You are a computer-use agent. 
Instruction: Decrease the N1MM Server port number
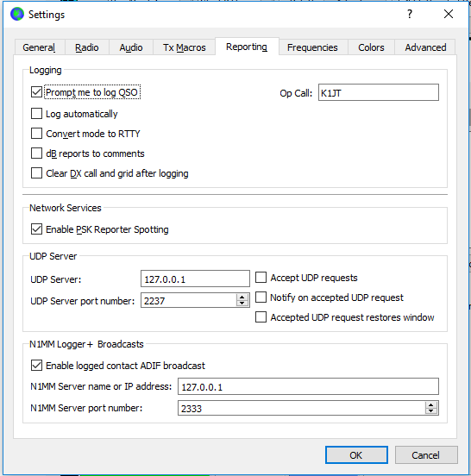tap(431, 410)
